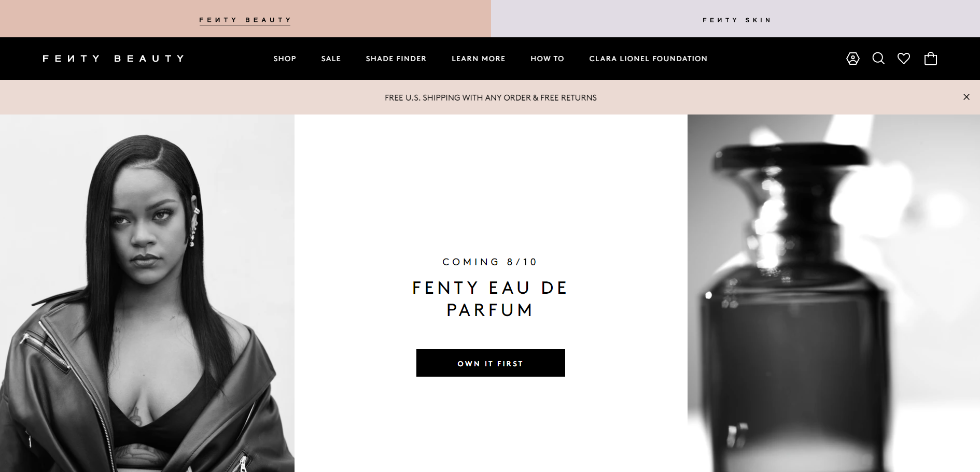980x472 pixels.
Task: Open the wishlist heart icon
Action: coord(904,59)
